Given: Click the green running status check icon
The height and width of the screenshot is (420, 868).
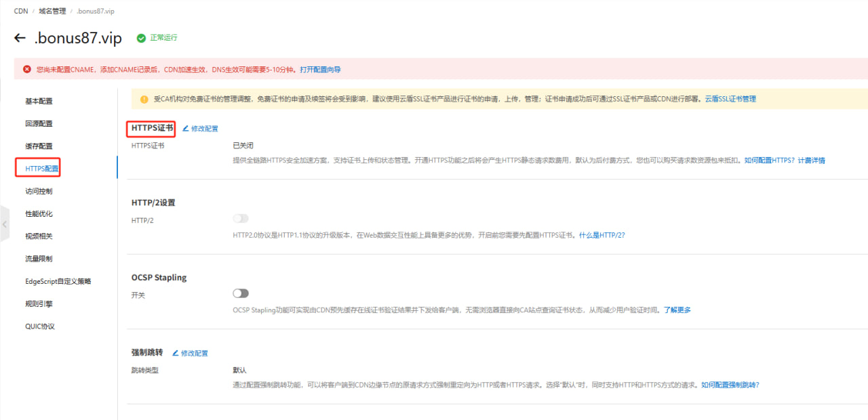Looking at the screenshot, I should [141, 39].
